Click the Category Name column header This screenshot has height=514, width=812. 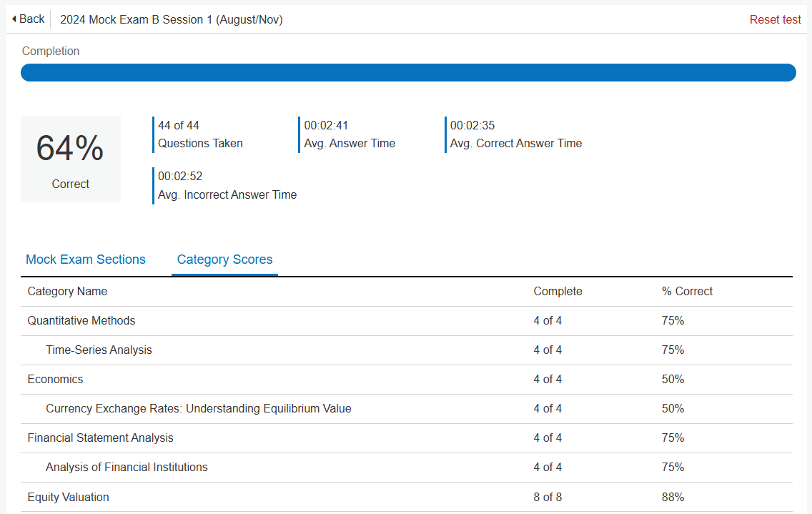[67, 291]
